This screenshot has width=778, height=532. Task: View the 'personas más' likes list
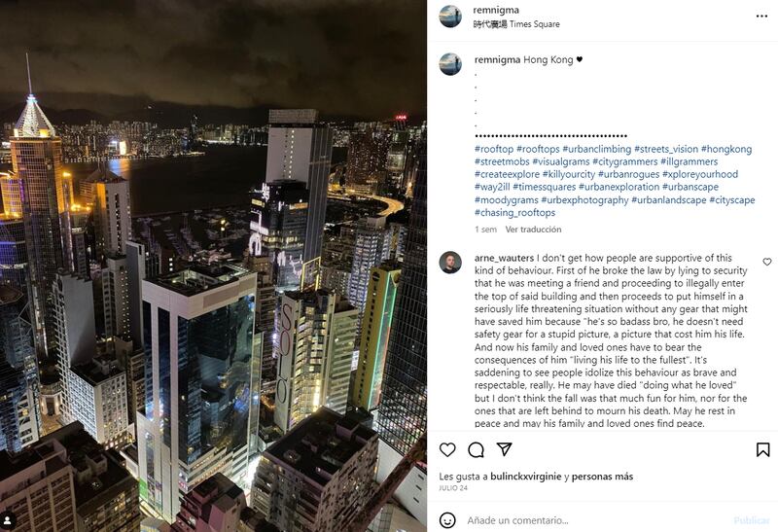click(x=602, y=477)
